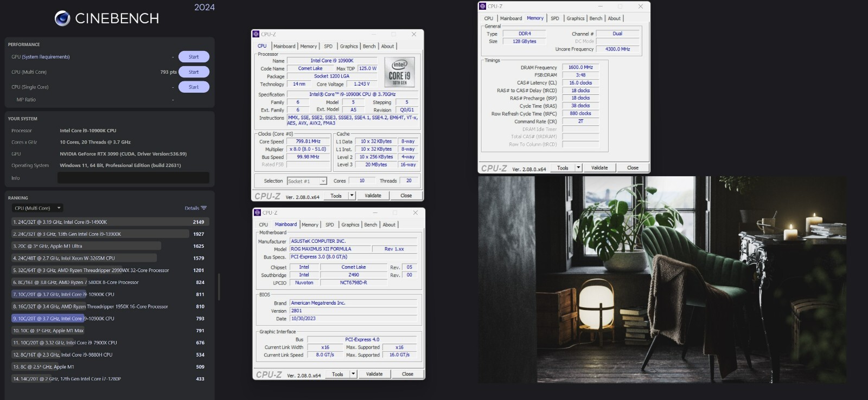Click the Intel Core i9 logo badge
The height and width of the screenshot is (400, 868).
(x=400, y=72)
